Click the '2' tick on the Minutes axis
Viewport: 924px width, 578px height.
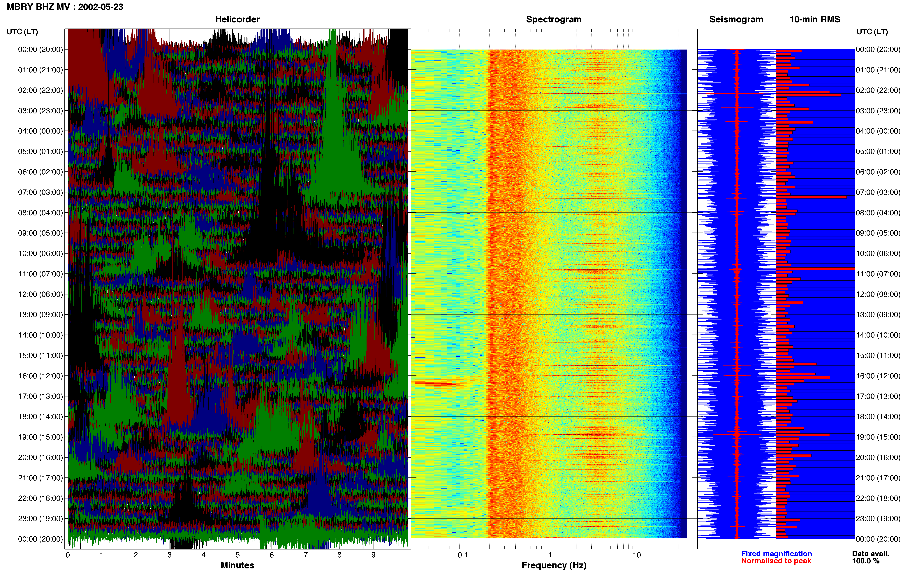(136, 555)
